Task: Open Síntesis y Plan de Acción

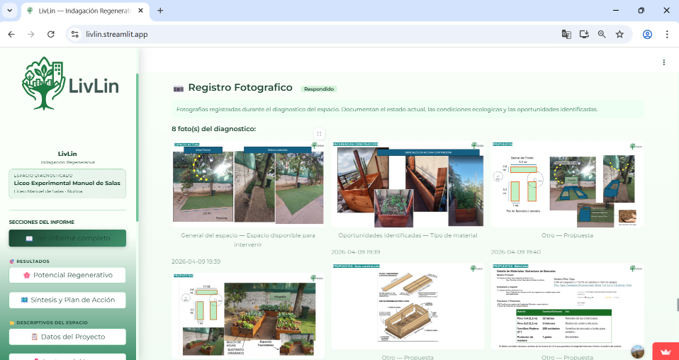Action: coord(67,300)
